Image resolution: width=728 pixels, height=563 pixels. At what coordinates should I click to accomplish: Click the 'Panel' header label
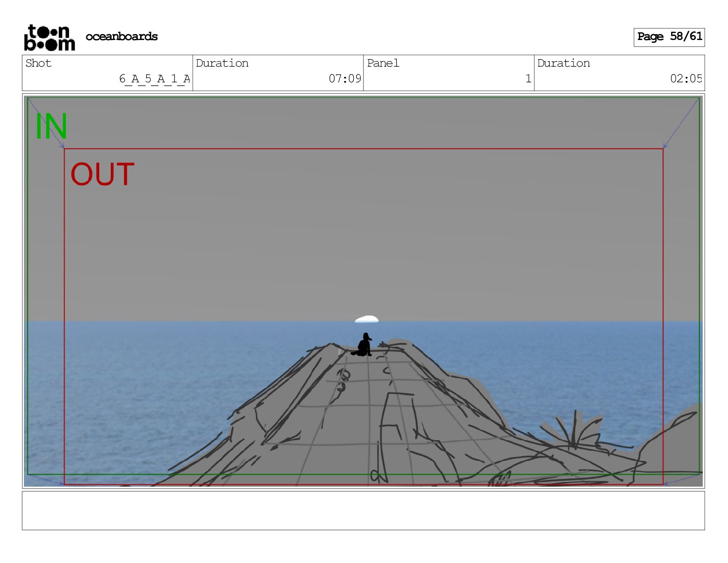pyautogui.click(x=383, y=63)
